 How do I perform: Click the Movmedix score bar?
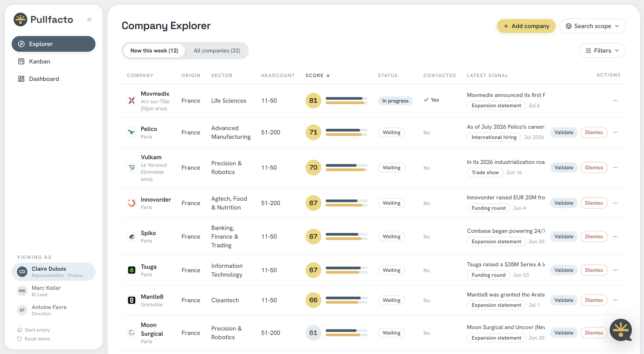[x=347, y=101]
